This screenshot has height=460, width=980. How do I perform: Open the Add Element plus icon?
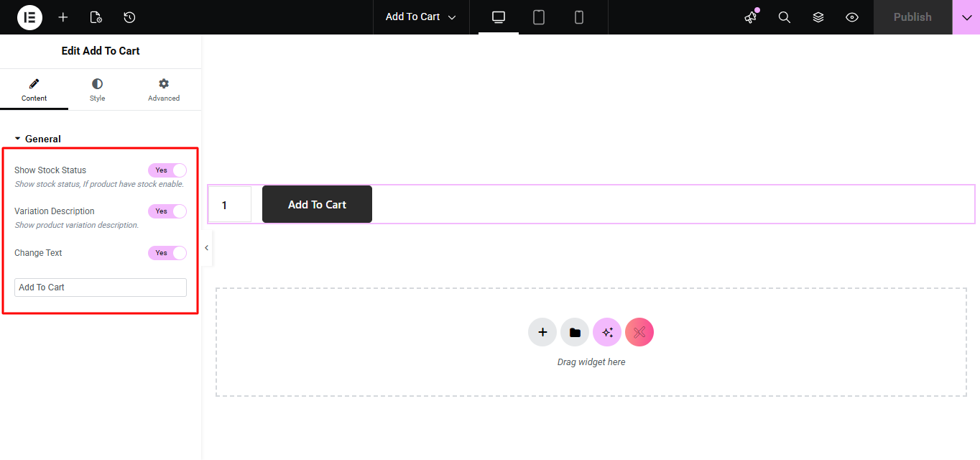coord(63,17)
